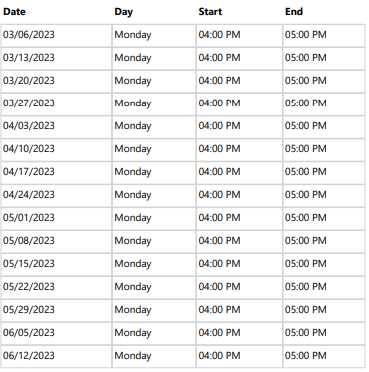Click the 05/15/2023 date cell

tap(56, 265)
